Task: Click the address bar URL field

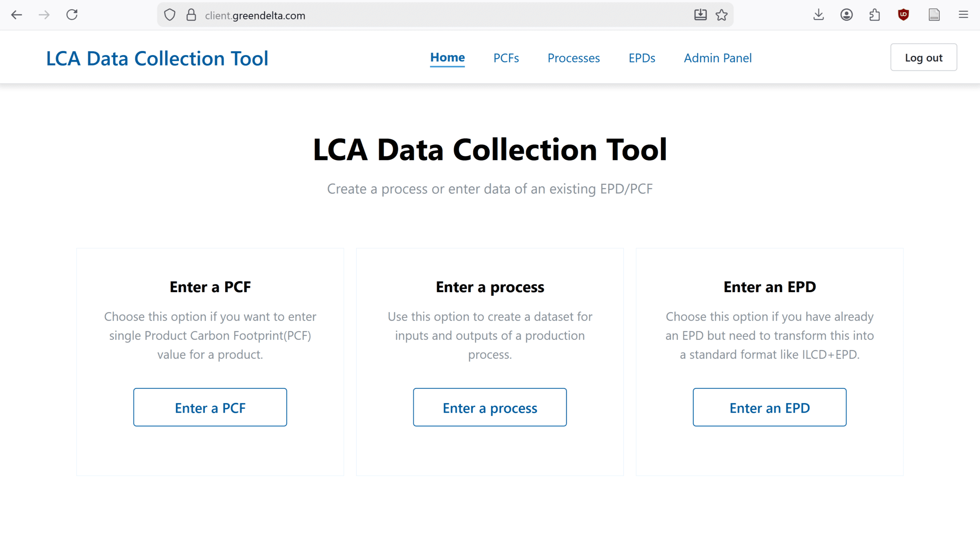Action: pyautogui.click(x=421, y=15)
